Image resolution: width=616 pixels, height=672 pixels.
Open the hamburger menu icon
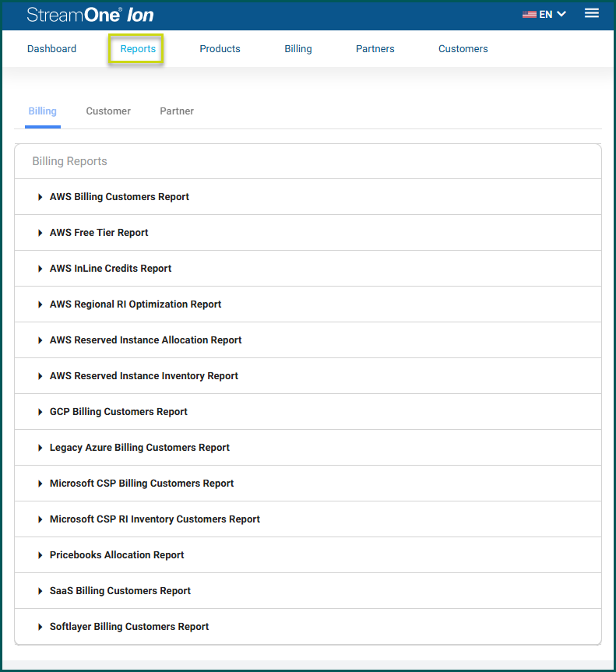592,13
